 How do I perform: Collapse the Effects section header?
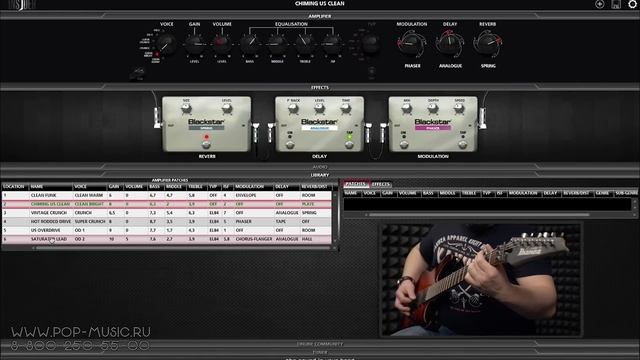(320, 87)
